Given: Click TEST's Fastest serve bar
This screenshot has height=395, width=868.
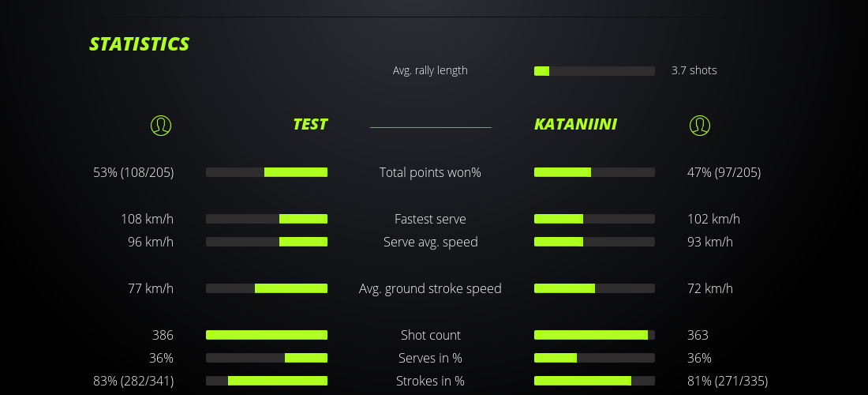Looking at the screenshot, I should (267, 219).
